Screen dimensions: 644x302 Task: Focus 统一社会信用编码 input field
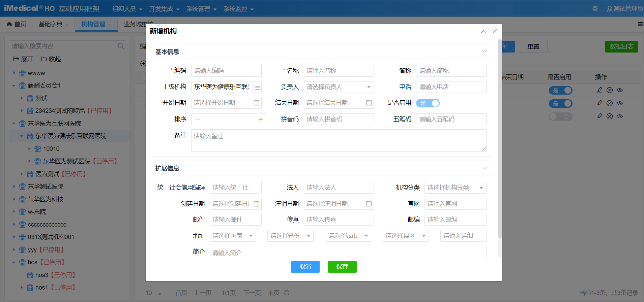[x=235, y=188]
